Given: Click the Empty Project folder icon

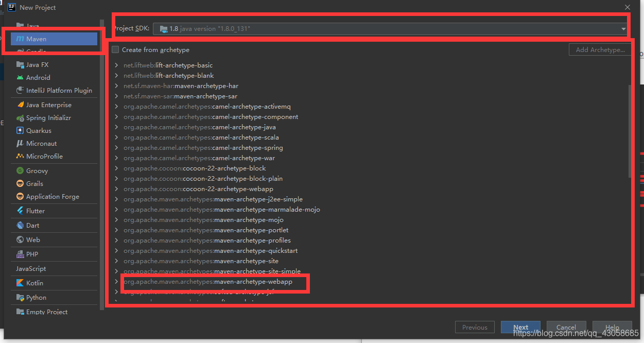Looking at the screenshot, I should (x=20, y=312).
